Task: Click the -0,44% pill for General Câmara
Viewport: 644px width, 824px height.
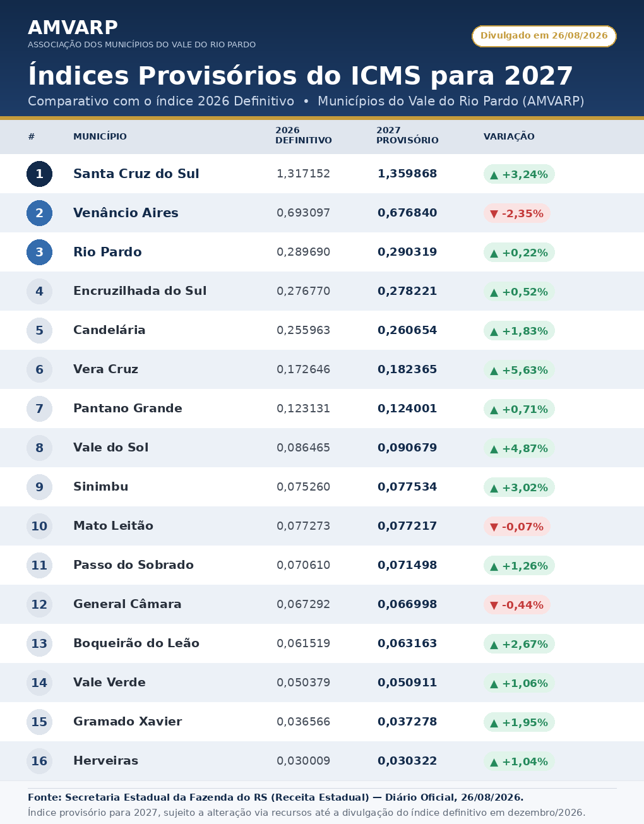Action: [x=517, y=605]
